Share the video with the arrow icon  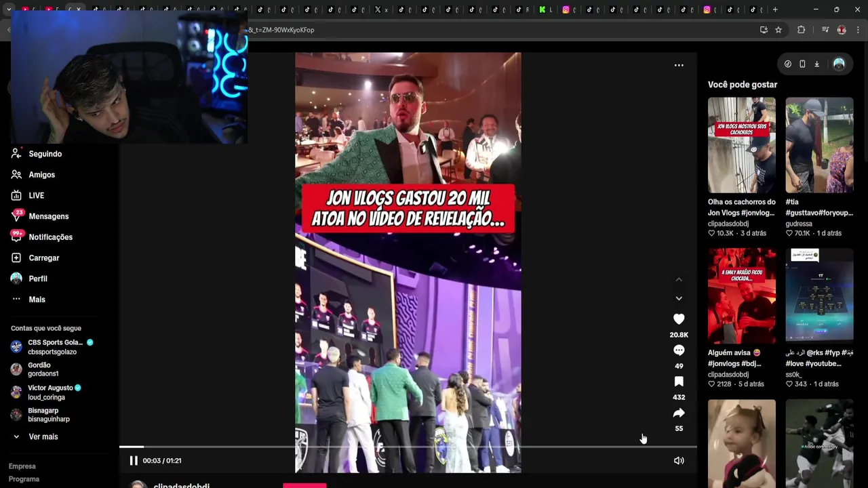pos(679,413)
